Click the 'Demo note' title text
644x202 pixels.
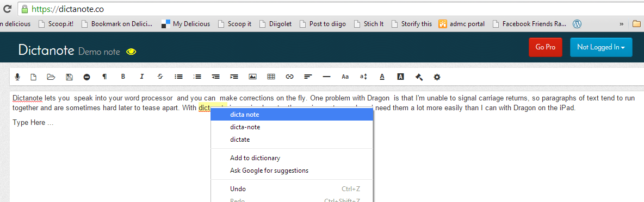pyautogui.click(x=99, y=52)
